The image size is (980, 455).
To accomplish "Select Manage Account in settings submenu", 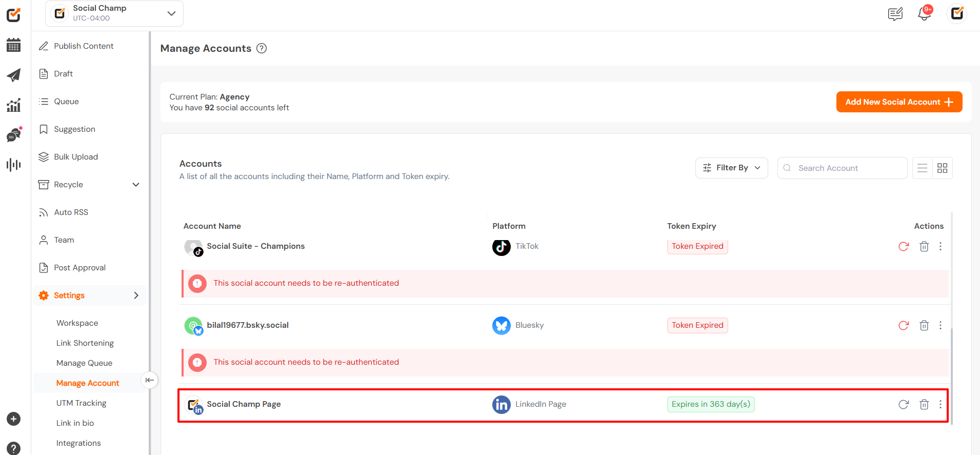I will [x=88, y=383].
